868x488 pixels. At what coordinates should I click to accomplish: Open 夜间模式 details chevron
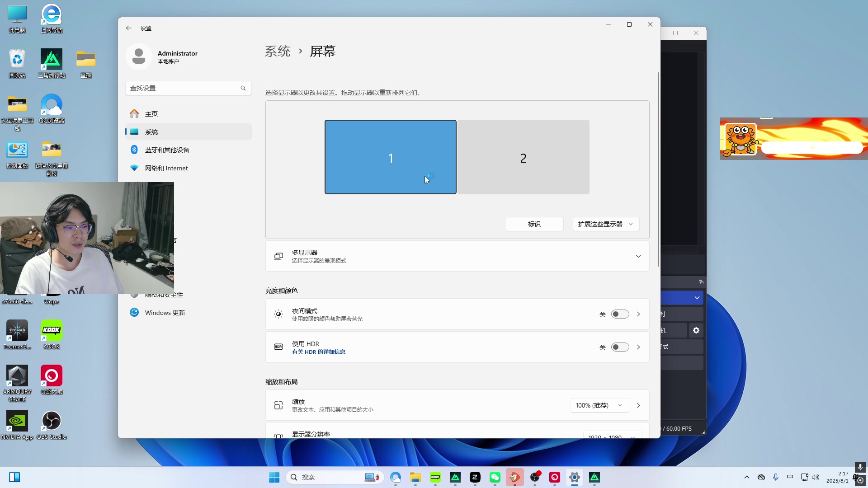[x=638, y=314]
